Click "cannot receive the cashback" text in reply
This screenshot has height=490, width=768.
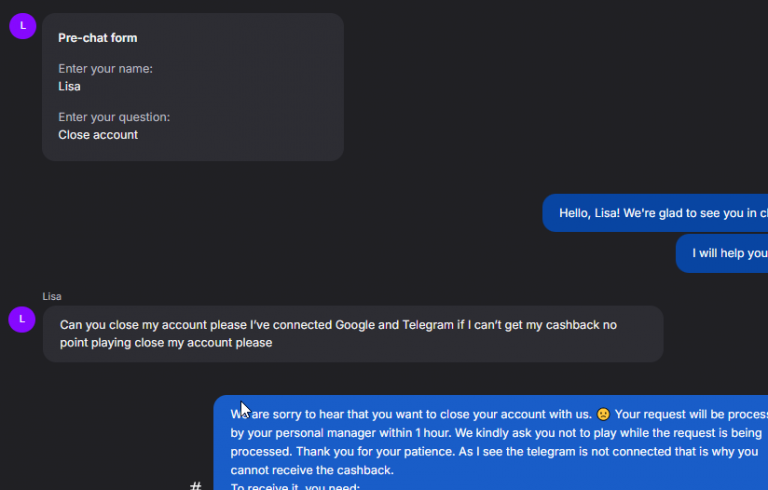tap(312, 470)
